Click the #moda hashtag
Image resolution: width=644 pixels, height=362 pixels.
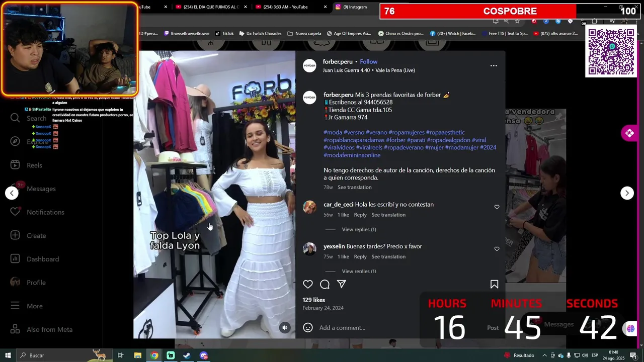[333, 132]
